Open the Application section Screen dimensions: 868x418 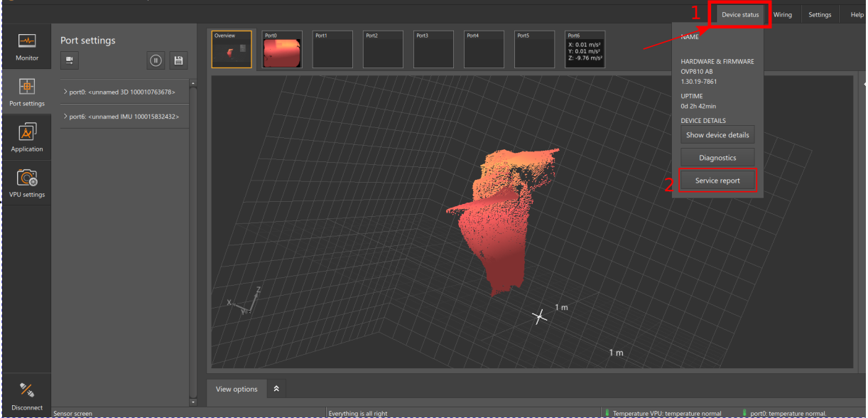(x=27, y=137)
